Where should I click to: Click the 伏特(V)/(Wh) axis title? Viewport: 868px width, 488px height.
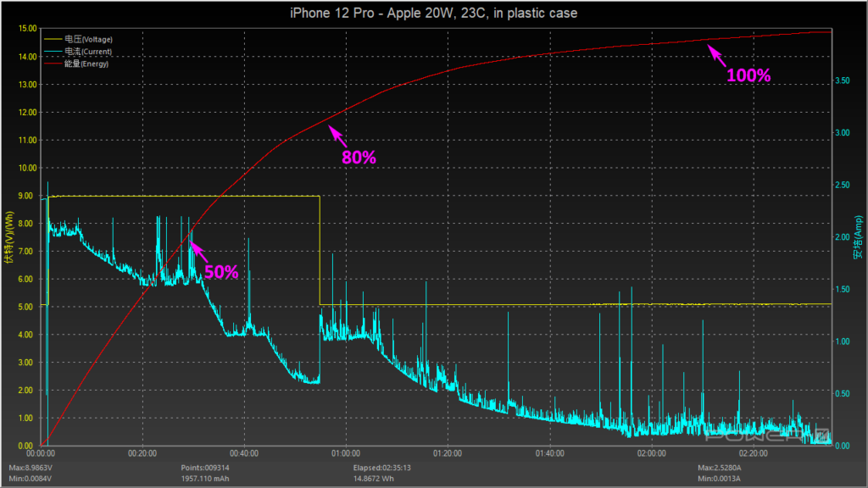(x=8, y=237)
